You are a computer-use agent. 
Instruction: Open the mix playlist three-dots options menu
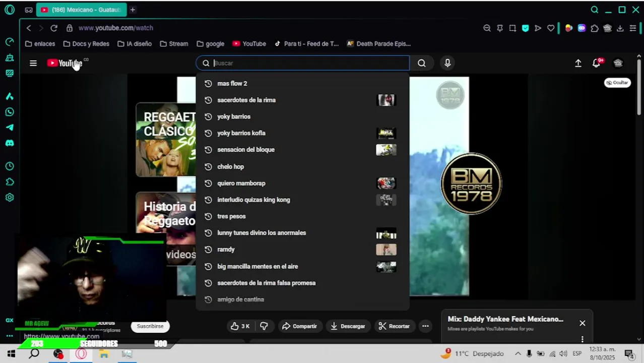[x=582, y=339]
